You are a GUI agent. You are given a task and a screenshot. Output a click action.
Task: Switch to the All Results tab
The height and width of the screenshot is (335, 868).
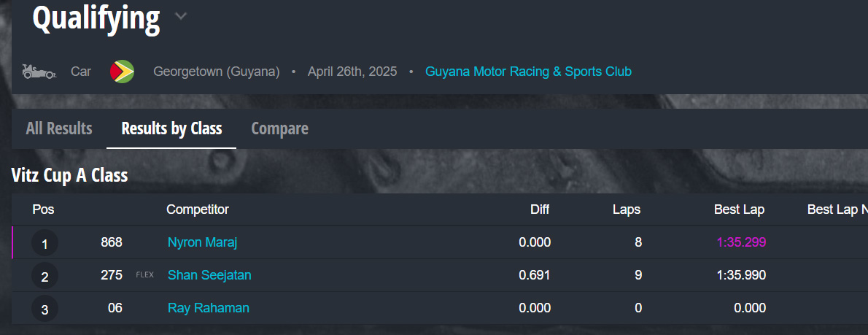tap(59, 128)
